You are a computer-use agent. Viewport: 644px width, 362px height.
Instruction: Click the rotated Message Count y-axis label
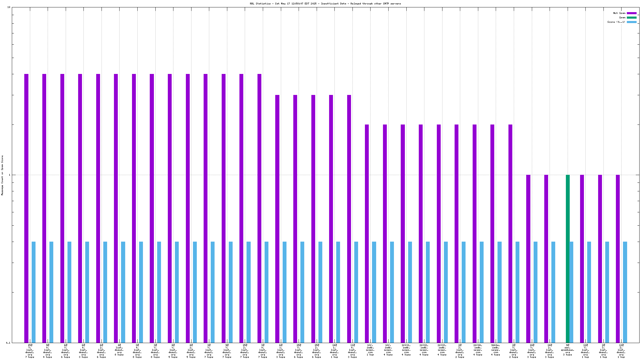pyautogui.click(x=2, y=175)
